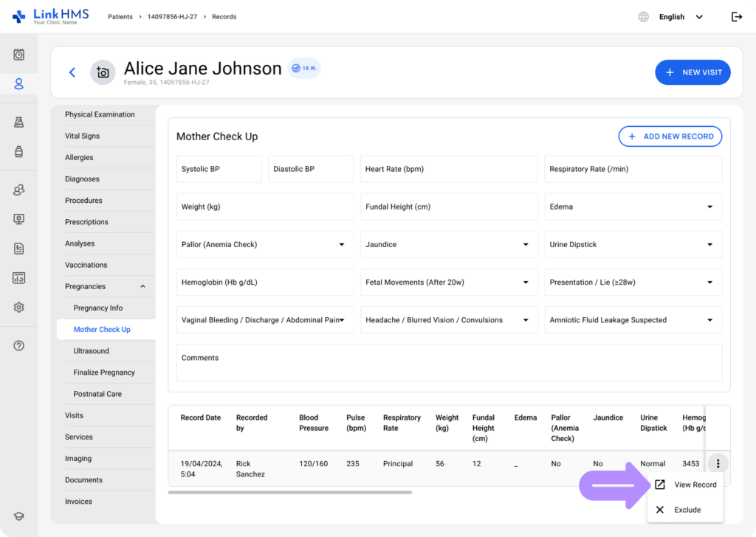This screenshot has width=756, height=537.
Task: Expand the Edema dropdown
Action: tap(633, 207)
